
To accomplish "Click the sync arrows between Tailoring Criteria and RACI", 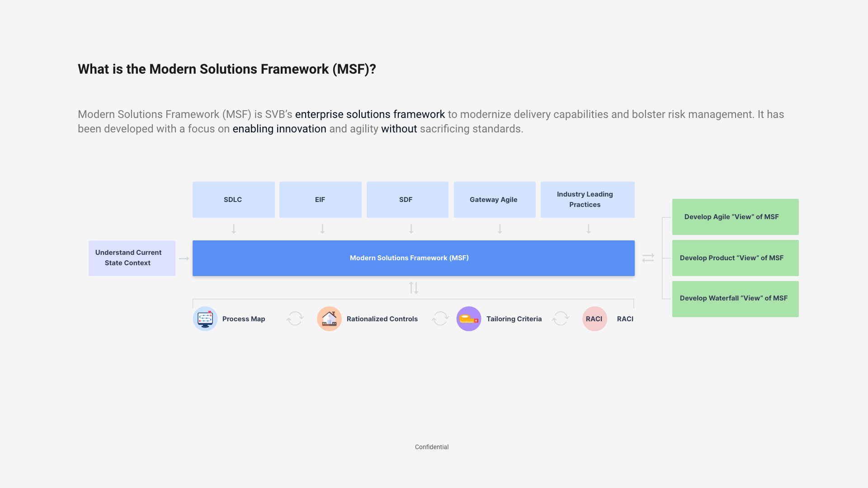I will coord(560,319).
